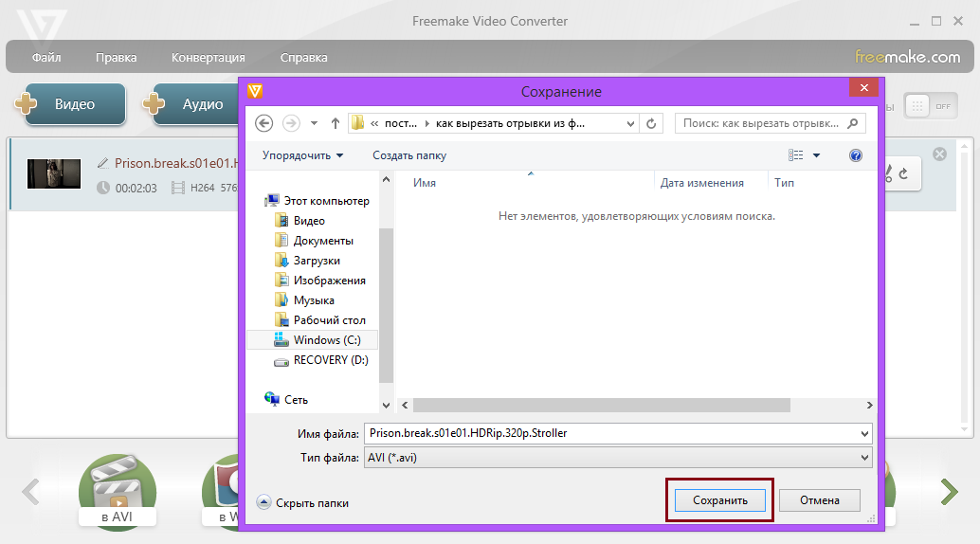Click the 'Отмена' button

pos(820,500)
